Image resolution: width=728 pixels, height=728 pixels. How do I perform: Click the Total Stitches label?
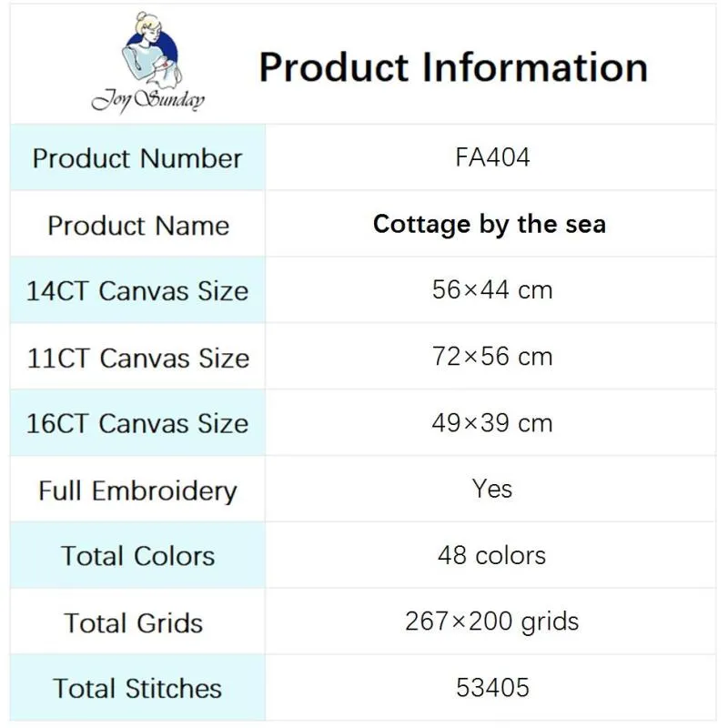pos(137,688)
